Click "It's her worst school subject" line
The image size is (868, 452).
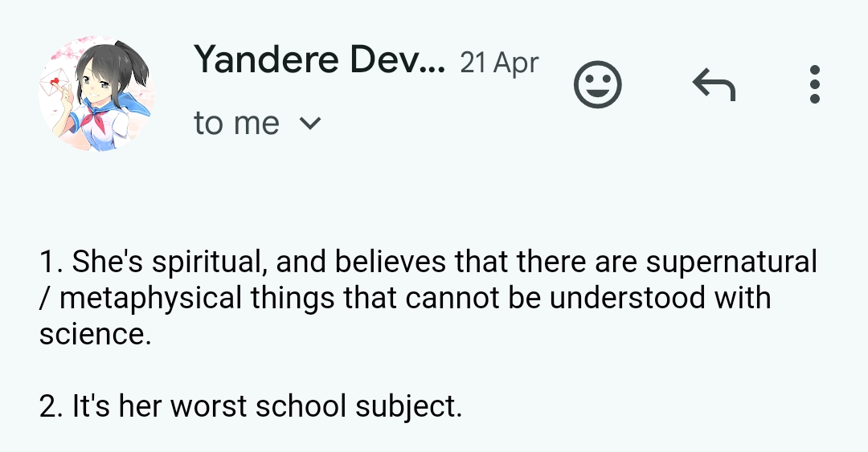point(251,406)
